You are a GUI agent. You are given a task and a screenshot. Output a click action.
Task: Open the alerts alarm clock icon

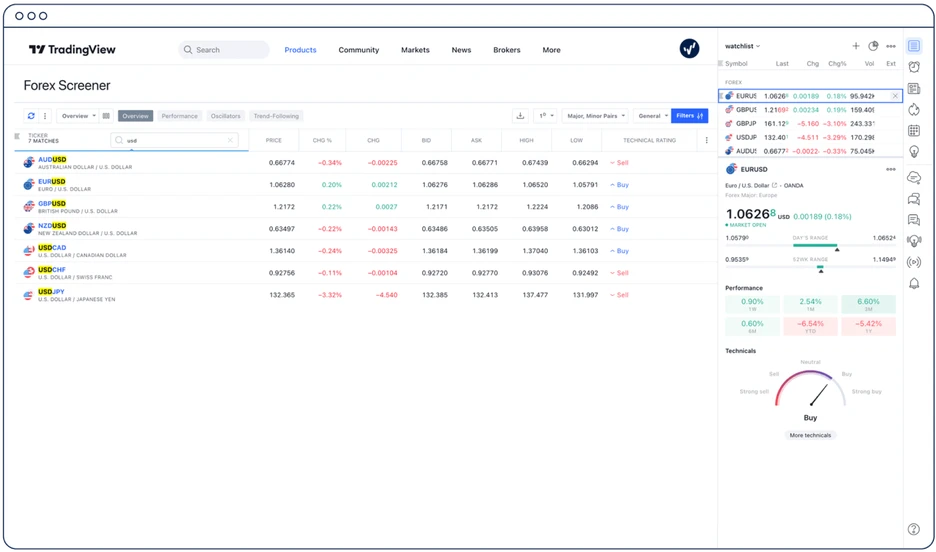pyautogui.click(x=914, y=67)
